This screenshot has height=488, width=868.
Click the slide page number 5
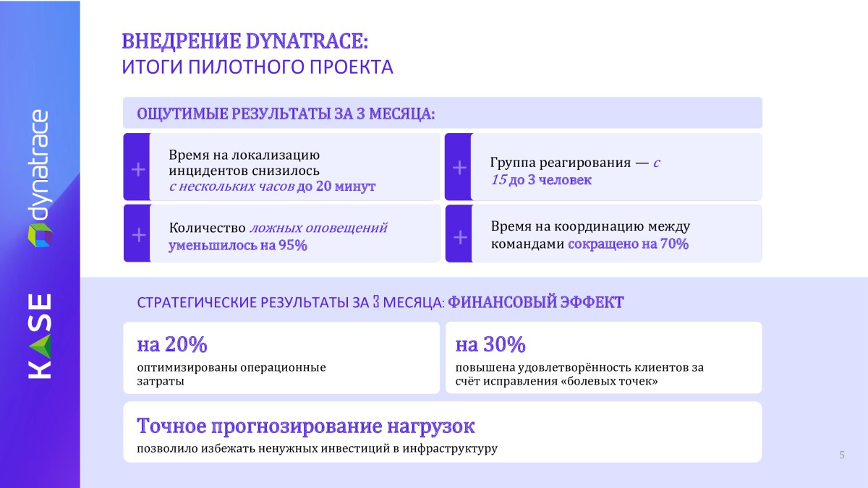pos(841,455)
